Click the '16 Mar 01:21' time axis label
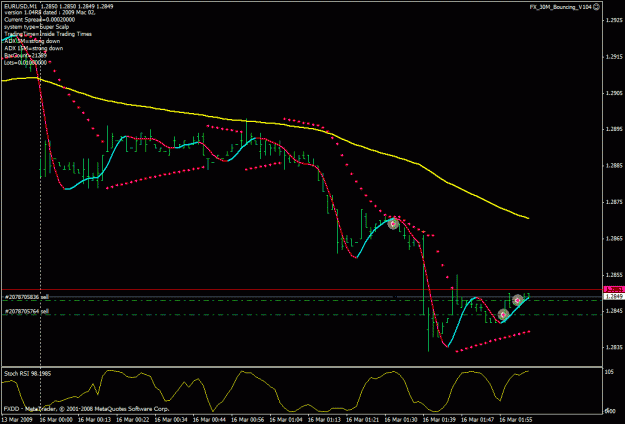Viewport: 625px width, 424px height. point(362,420)
